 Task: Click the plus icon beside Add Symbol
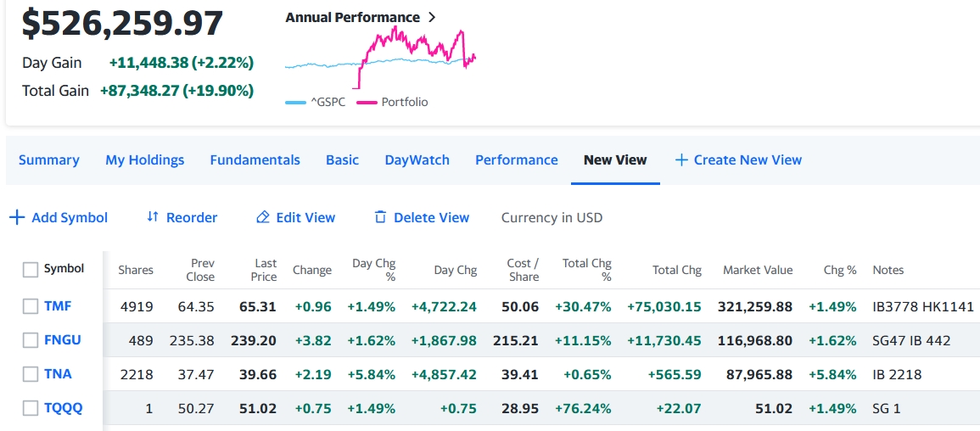coord(16,218)
